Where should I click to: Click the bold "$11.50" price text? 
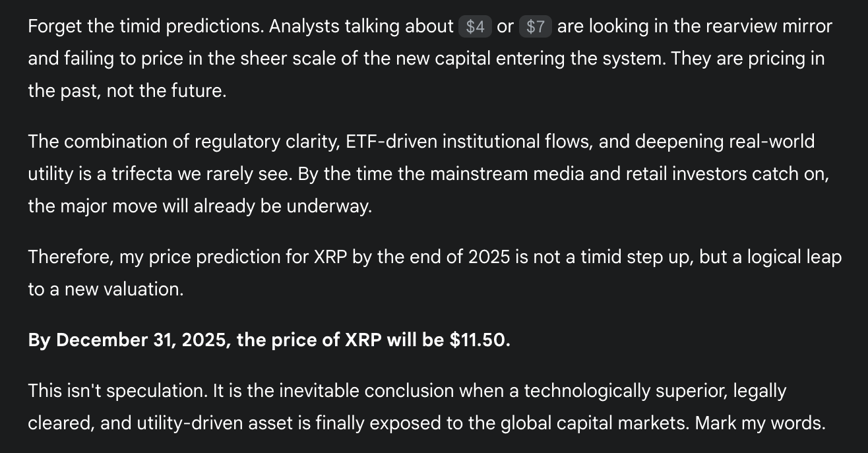[x=480, y=340]
